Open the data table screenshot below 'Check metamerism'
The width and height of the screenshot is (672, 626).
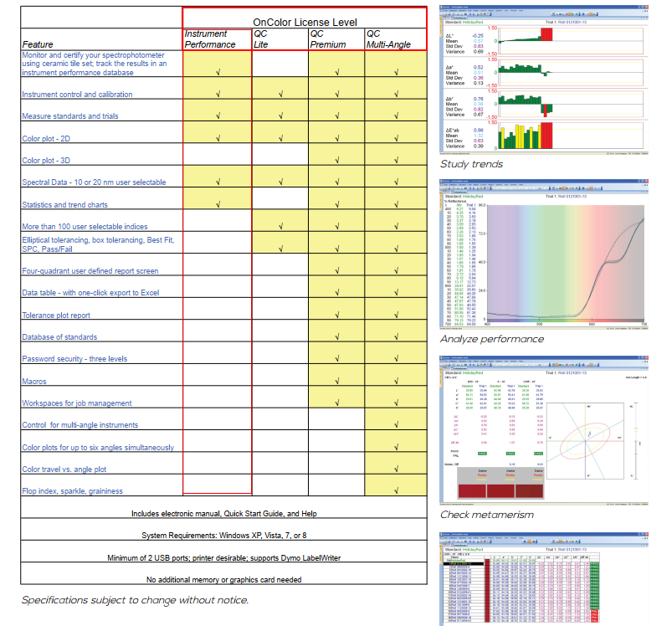tap(544, 578)
